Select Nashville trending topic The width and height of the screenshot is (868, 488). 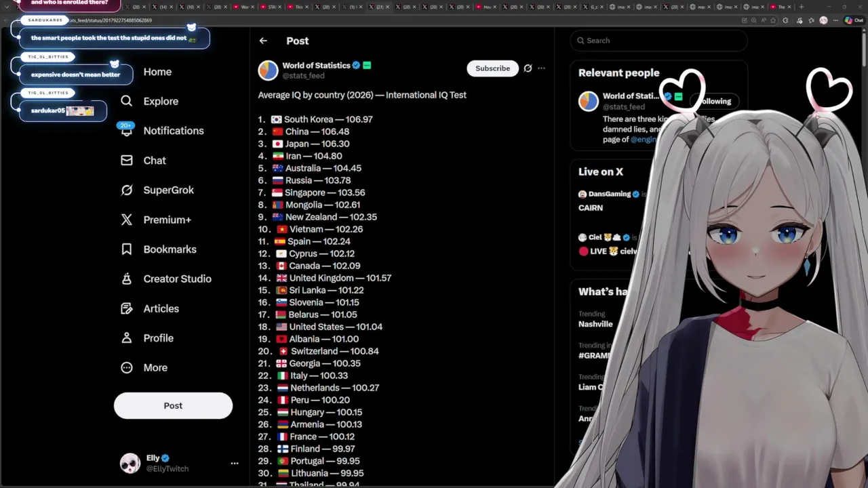click(x=595, y=324)
